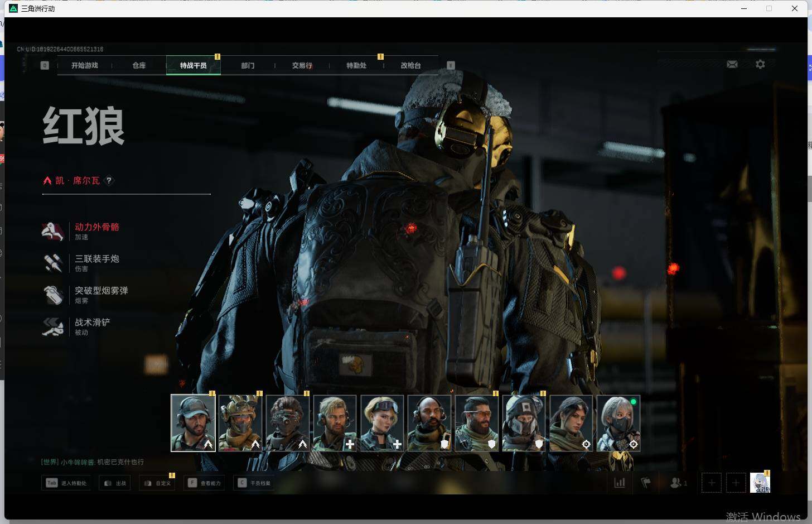Click the first empty squad slot plus

pyautogui.click(x=712, y=483)
